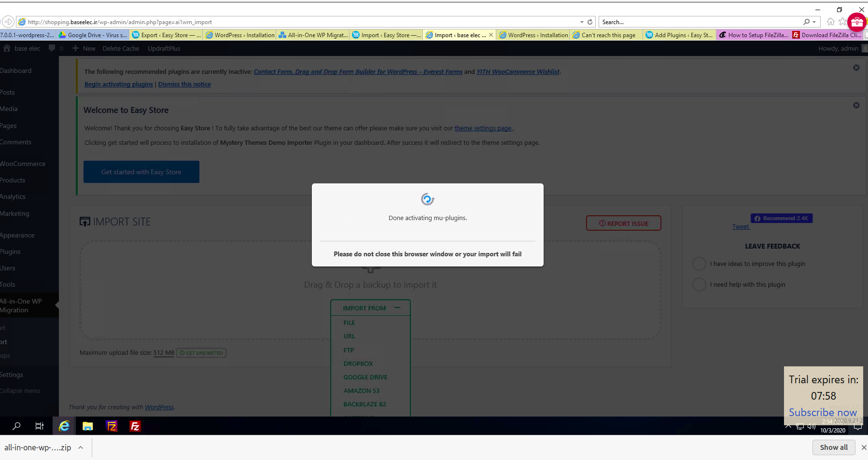Switch to Add Plugins ‹ Easy Store tab
Image resolution: width=868 pixels, height=460 pixels.
680,35
